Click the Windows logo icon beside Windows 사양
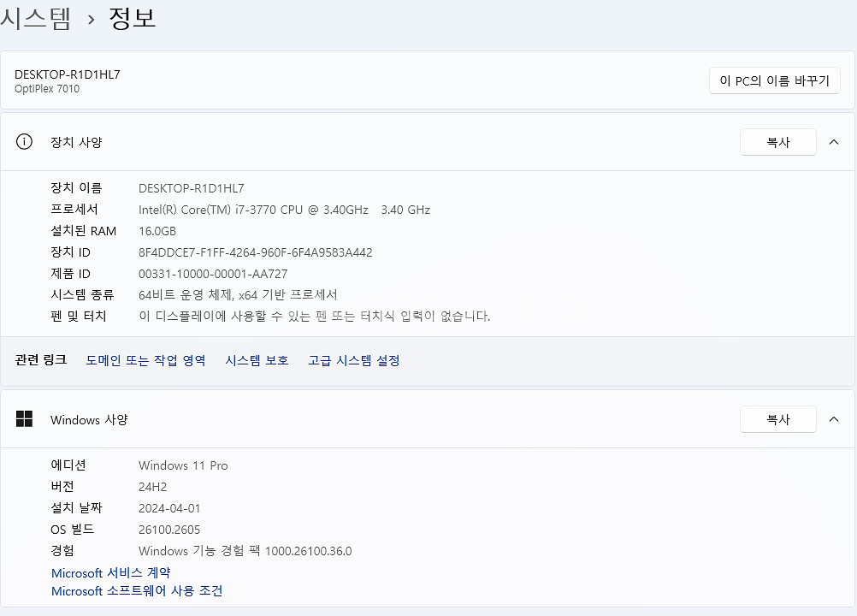This screenshot has height=616, width=857. pyautogui.click(x=25, y=419)
